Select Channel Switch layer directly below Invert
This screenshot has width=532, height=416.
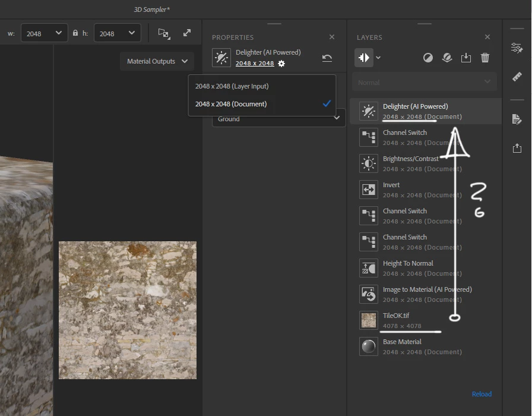(x=426, y=216)
